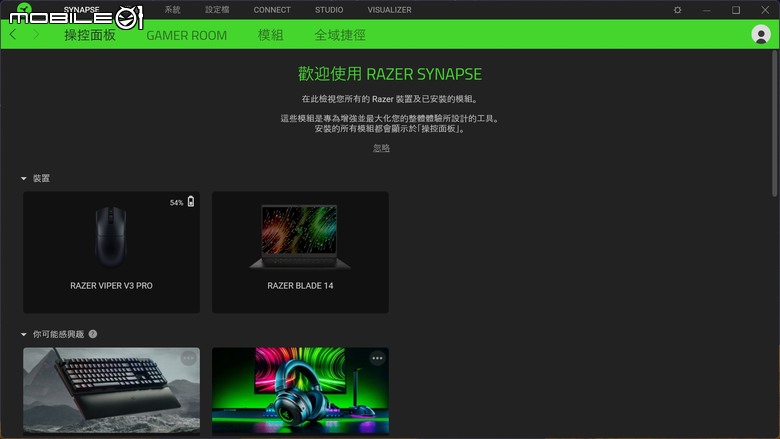Open the 系統 menu
The width and height of the screenshot is (780, 439).
[x=173, y=9]
